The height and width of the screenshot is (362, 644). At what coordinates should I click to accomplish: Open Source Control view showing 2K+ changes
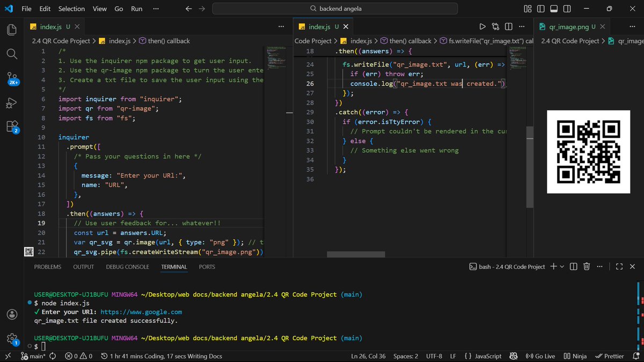pos(11,78)
